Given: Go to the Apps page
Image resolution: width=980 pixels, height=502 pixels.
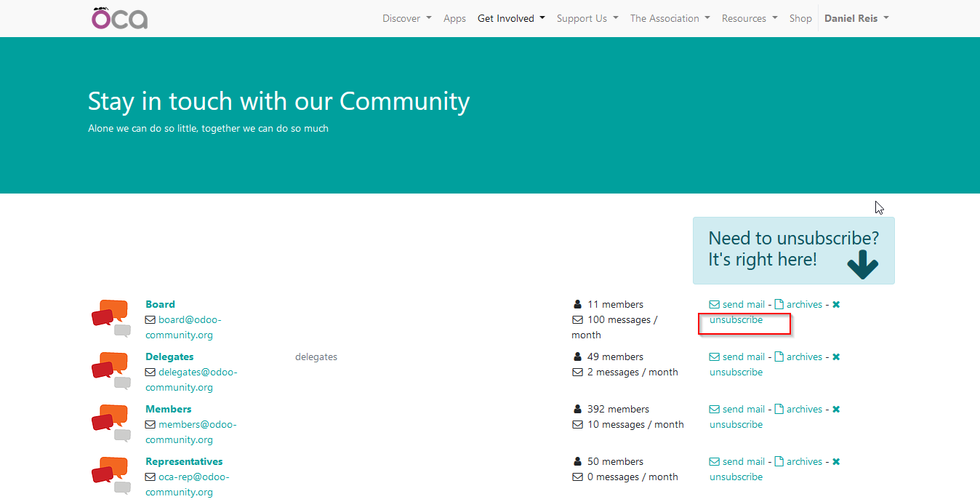Looking at the screenshot, I should [x=454, y=18].
